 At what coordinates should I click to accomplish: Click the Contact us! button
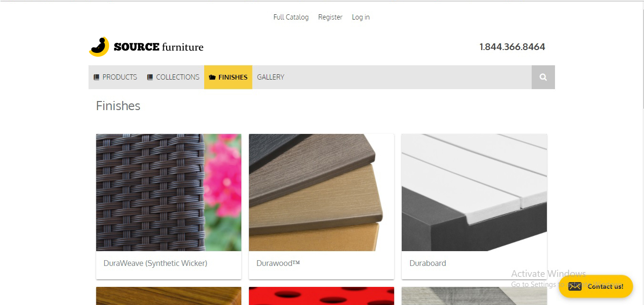[x=596, y=286]
